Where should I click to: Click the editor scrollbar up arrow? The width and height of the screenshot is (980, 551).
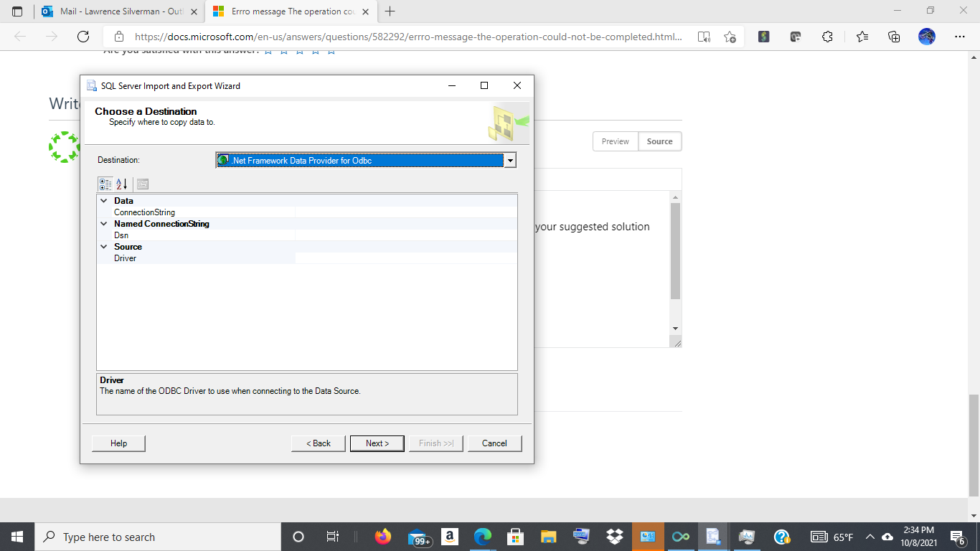(x=675, y=197)
